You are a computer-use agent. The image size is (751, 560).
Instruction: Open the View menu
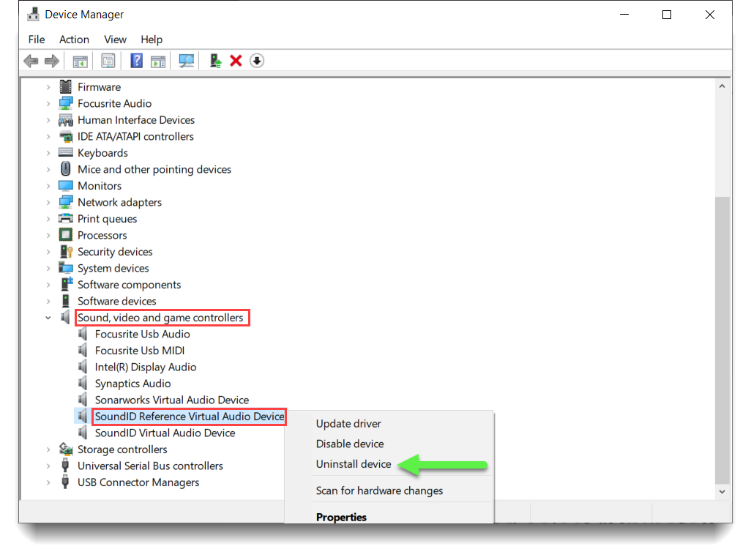point(116,40)
